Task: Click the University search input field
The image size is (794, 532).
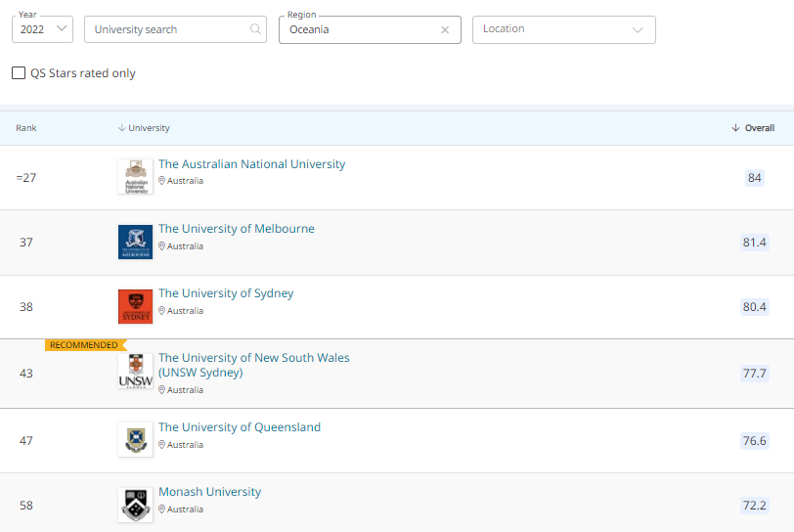Action: [x=166, y=29]
